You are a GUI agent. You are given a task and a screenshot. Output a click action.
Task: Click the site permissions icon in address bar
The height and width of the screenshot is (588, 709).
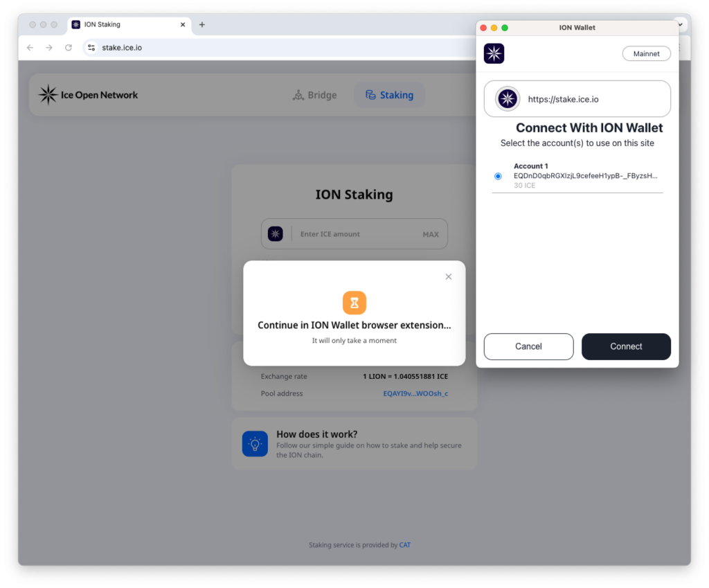(92, 48)
